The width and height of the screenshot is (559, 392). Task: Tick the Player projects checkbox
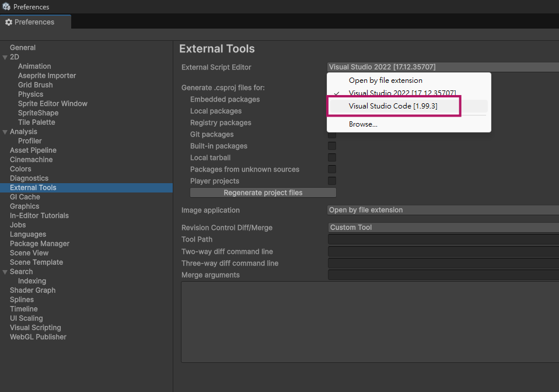(x=331, y=181)
